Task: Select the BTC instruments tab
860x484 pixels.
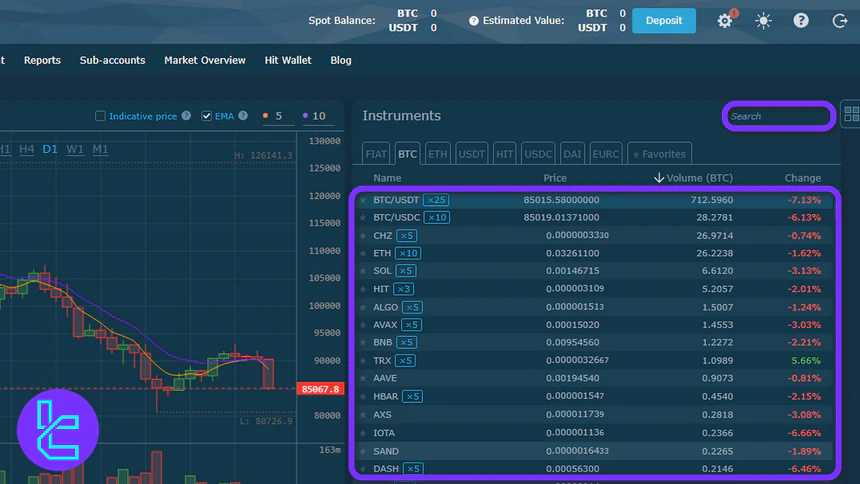Action: (407, 154)
